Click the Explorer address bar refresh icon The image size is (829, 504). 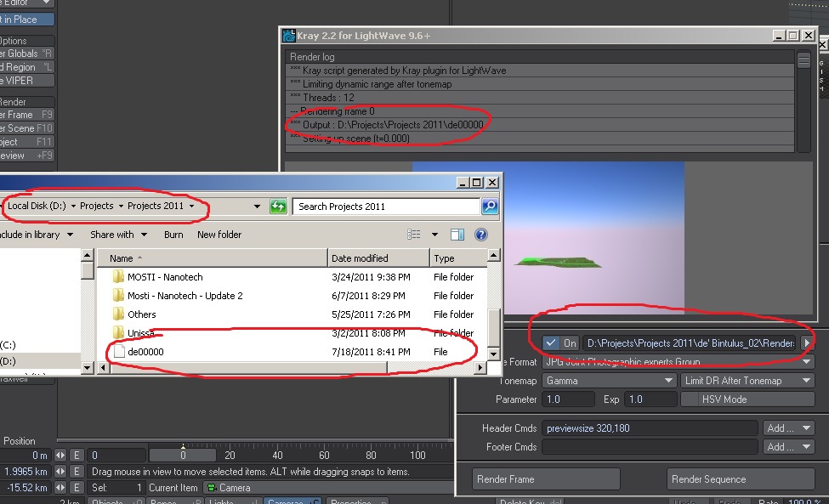click(x=277, y=207)
